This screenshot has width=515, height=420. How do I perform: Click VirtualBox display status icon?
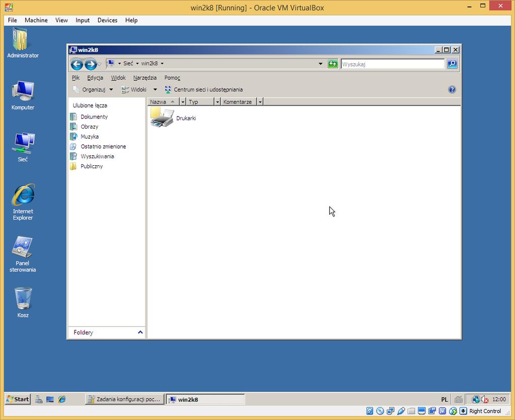click(x=422, y=411)
